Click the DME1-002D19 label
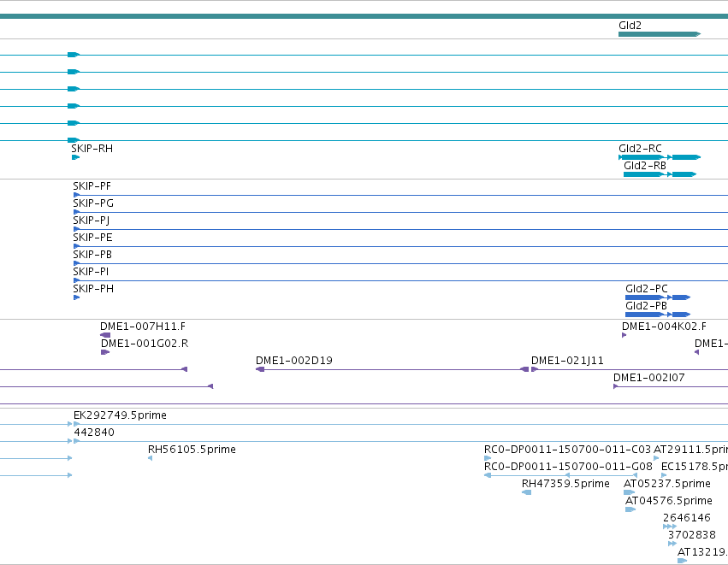The width and height of the screenshot is (728, 565). tap(294, 361)
